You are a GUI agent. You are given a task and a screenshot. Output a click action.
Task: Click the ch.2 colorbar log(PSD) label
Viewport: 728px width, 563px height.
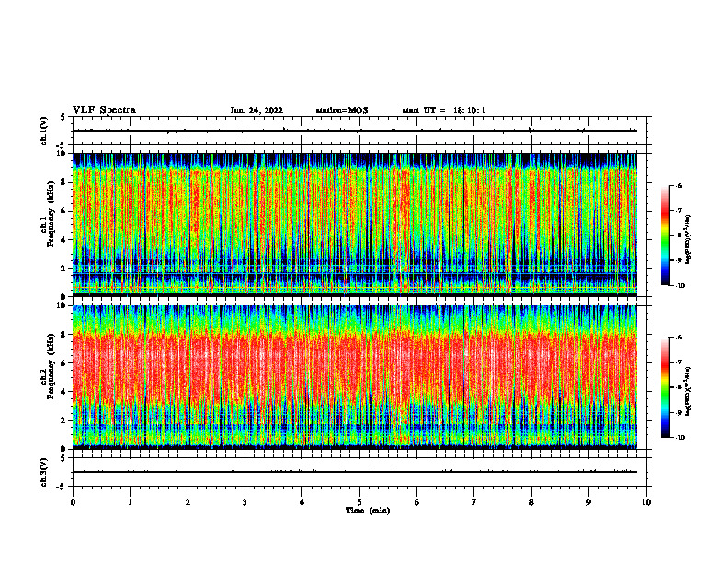pos(688,392)
